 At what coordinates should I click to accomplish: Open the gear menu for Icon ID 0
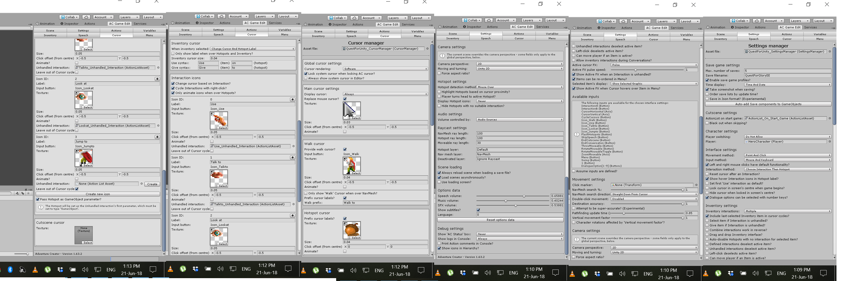click(292, 99)
